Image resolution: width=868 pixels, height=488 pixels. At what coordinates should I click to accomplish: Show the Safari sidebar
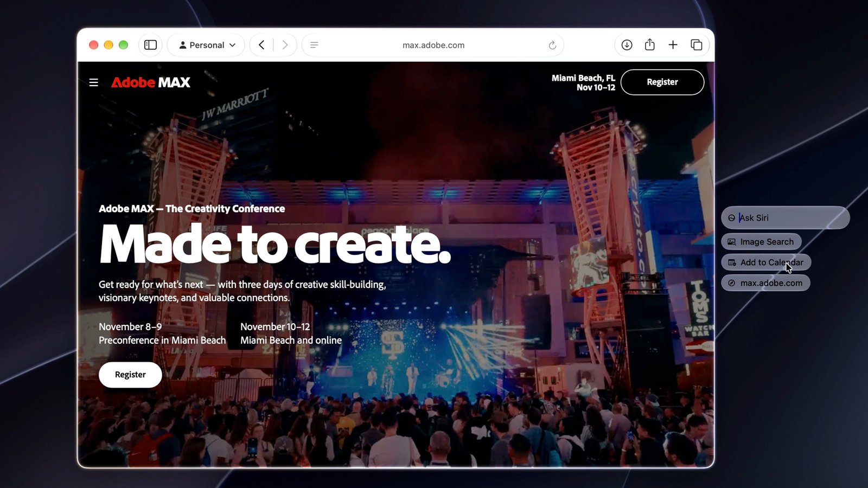pyautogui.click(x=151, y=45)
